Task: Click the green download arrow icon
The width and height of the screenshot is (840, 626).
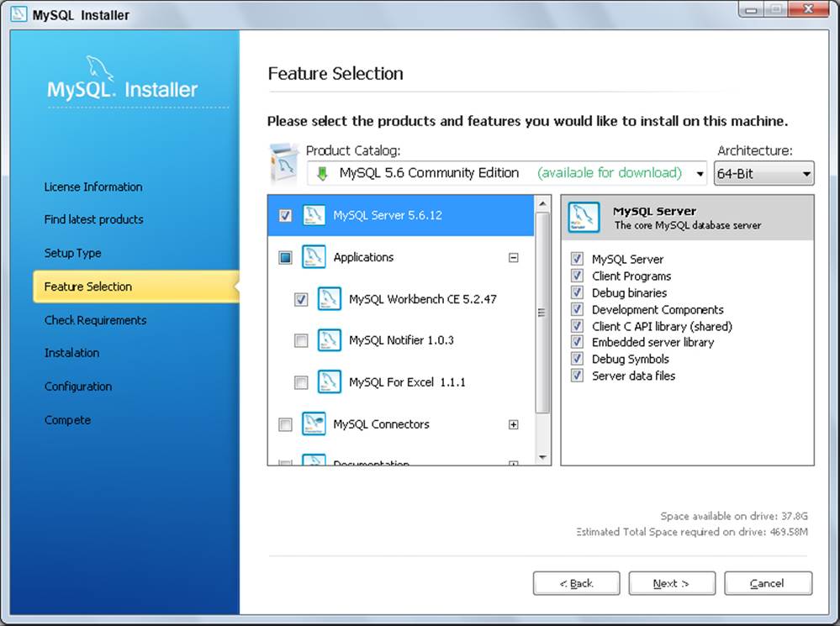Action: click(x=322, y=173)
